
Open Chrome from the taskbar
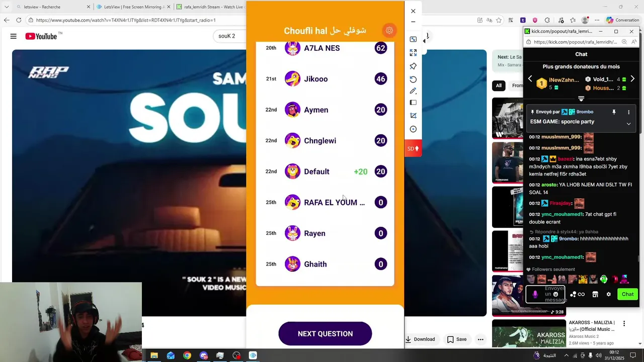187,355
